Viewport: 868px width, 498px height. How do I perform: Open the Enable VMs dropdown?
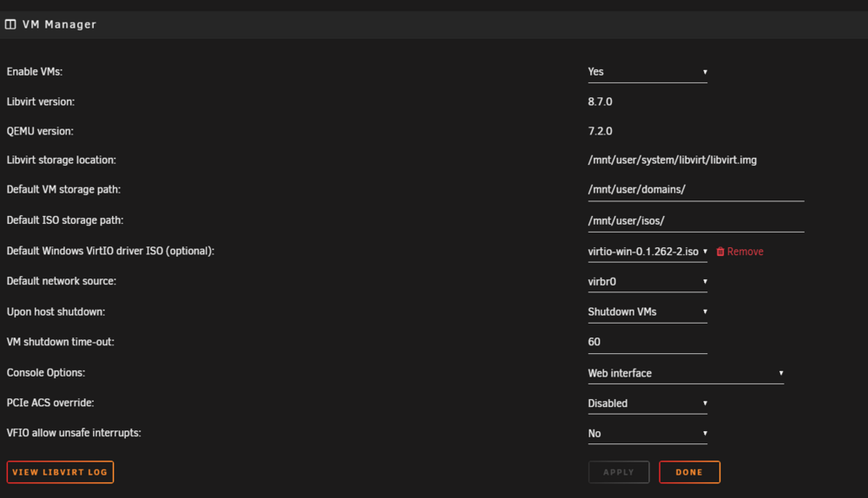coord(648,72)
